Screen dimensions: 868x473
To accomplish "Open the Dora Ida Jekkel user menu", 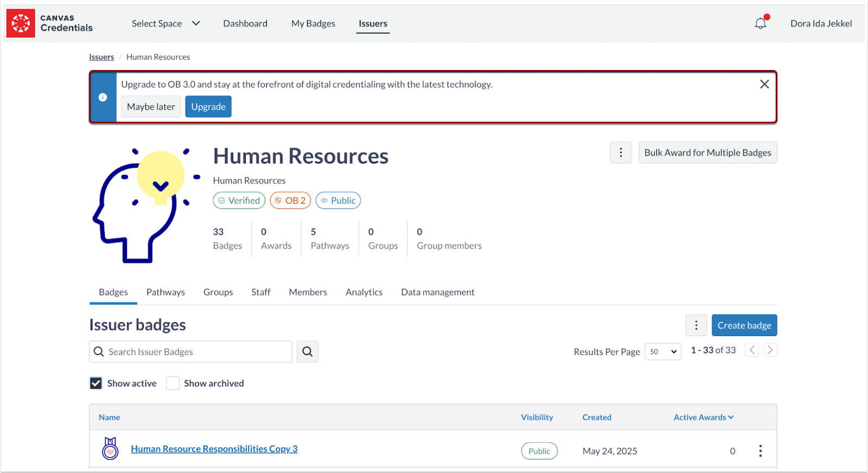I will [821, 23].
